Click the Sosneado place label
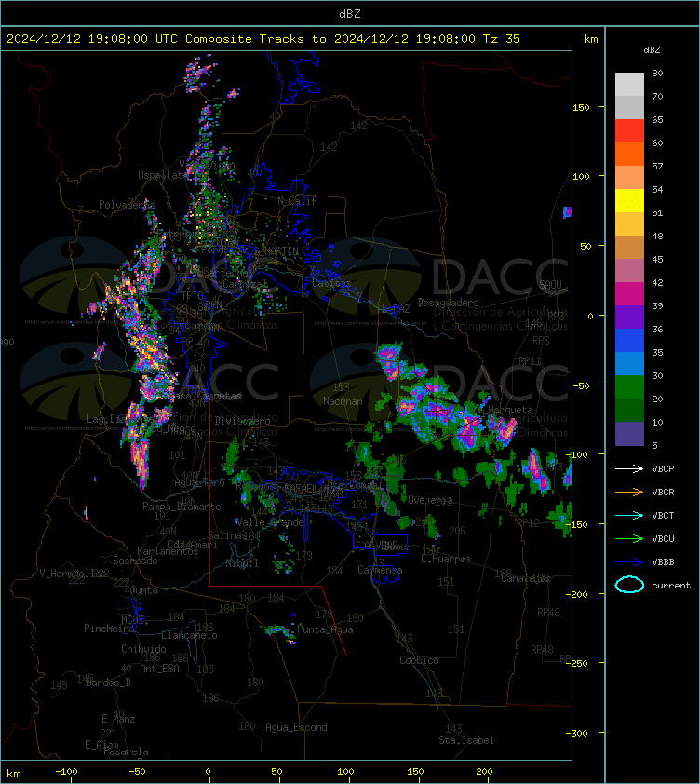Viewport: 700px width, 784px height. (135, 561)
